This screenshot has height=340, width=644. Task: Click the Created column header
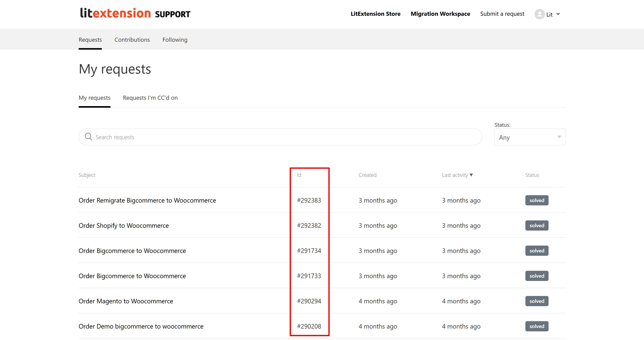(x=368, y=175)
